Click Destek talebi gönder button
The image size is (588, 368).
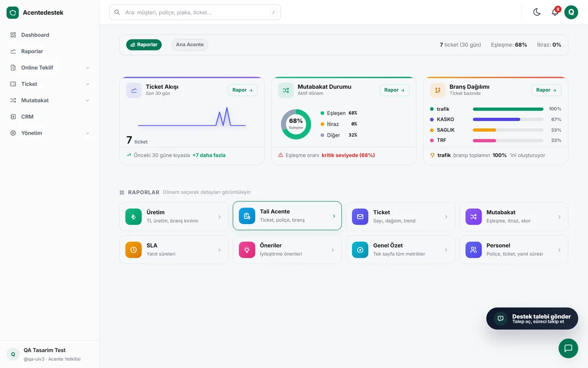point(532,318)
